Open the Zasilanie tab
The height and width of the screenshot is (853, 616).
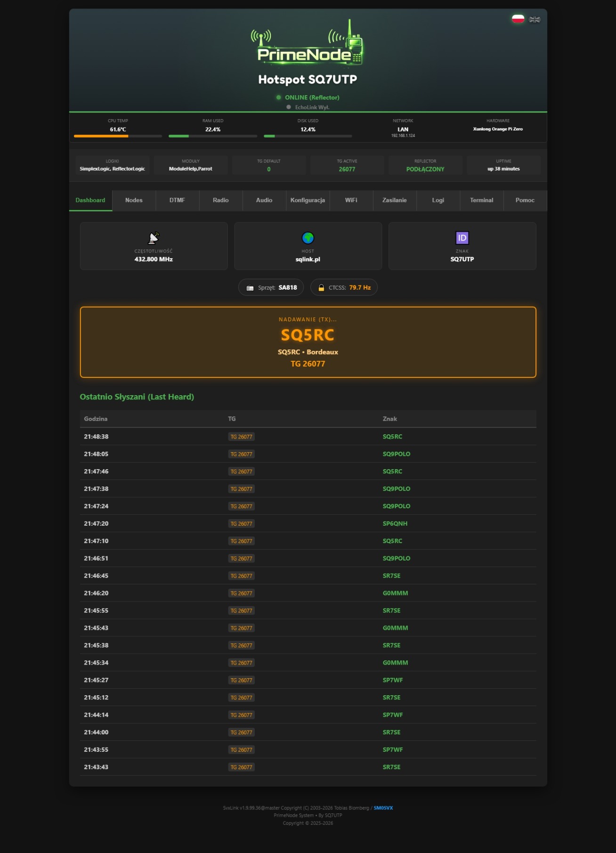click(x=395, y=200)
